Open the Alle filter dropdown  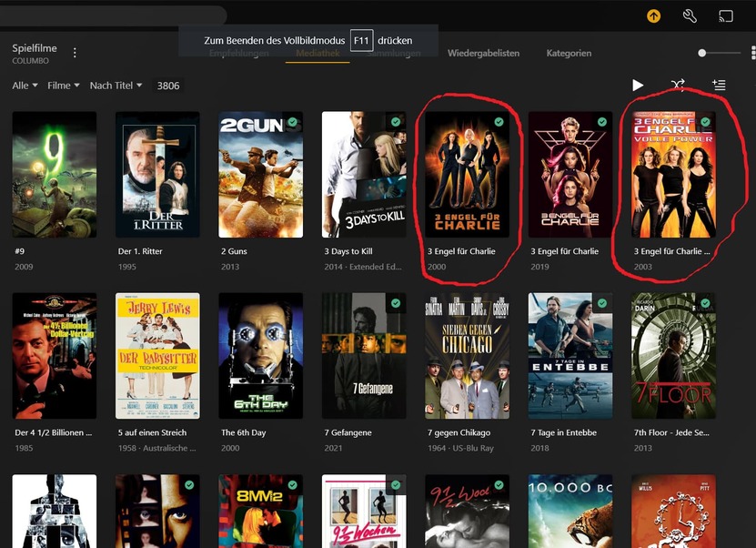click(25, 86)
